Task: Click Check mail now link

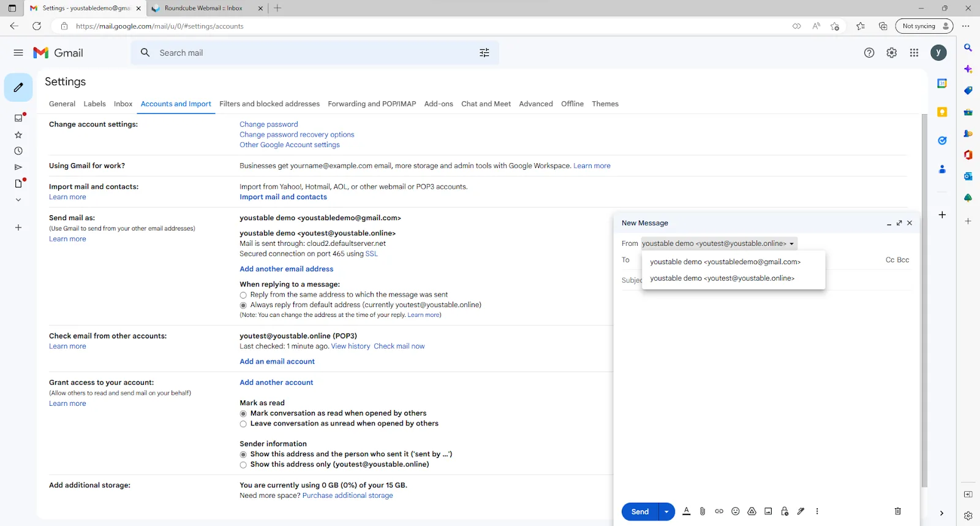Action: 399,346
